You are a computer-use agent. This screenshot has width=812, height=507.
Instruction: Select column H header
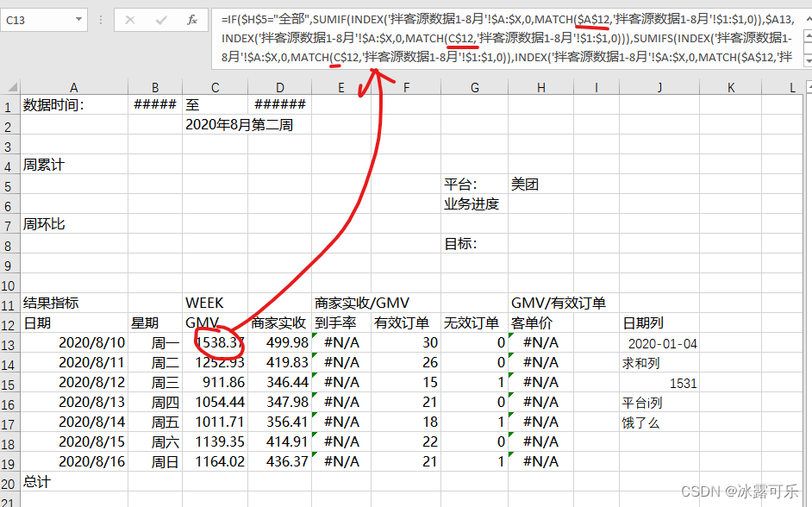pyautogui.click(x=541, y=88)
